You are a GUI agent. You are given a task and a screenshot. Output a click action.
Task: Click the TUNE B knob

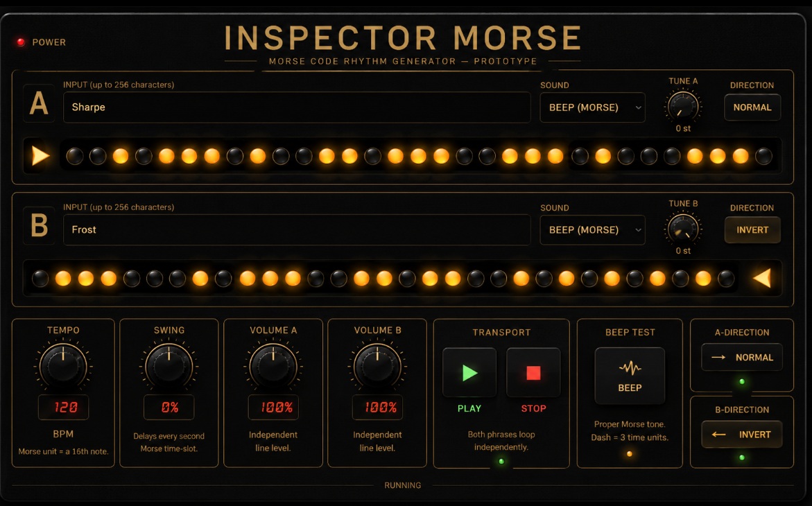tap(683, 229)
